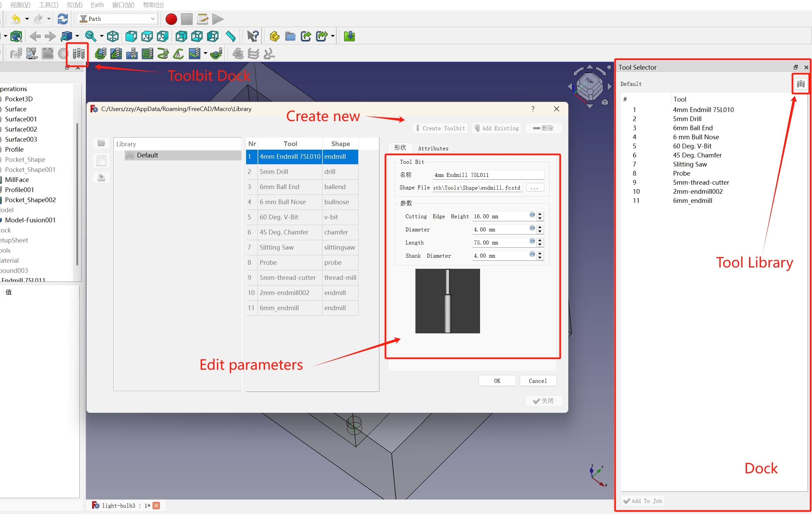Step the Cutting Edge Height spinner
The height and width of the screenshot is (514, 812).
tap(540, 216)
